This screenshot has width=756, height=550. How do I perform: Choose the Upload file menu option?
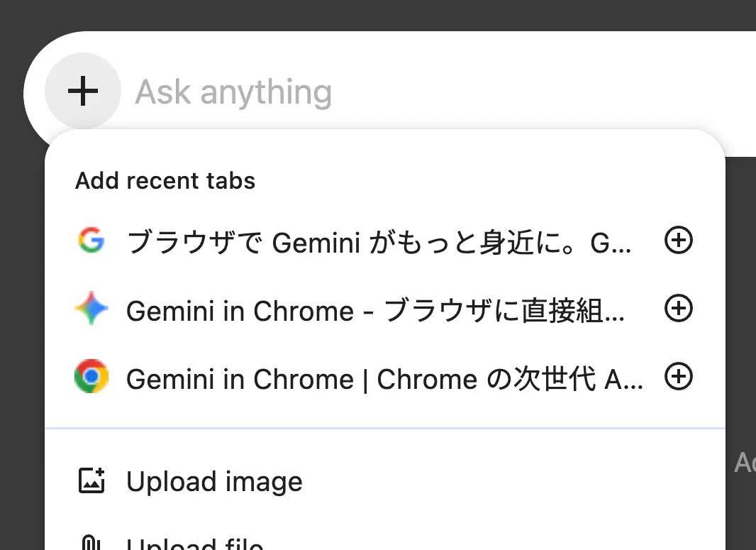pos(195,542)
